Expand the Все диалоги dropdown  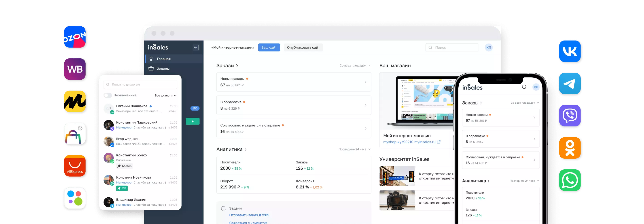click(x=165, y=96)
